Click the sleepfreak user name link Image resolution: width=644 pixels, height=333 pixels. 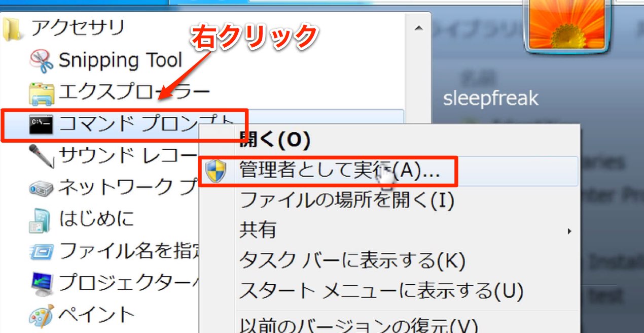491,98
